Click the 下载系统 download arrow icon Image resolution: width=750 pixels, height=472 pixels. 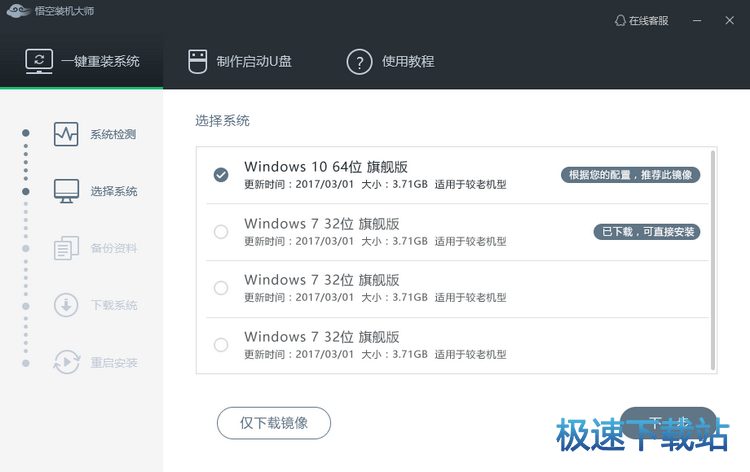tap(66, 305)
